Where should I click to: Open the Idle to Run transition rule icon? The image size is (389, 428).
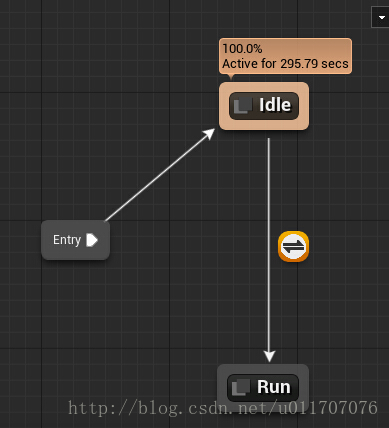coord(293,246)
